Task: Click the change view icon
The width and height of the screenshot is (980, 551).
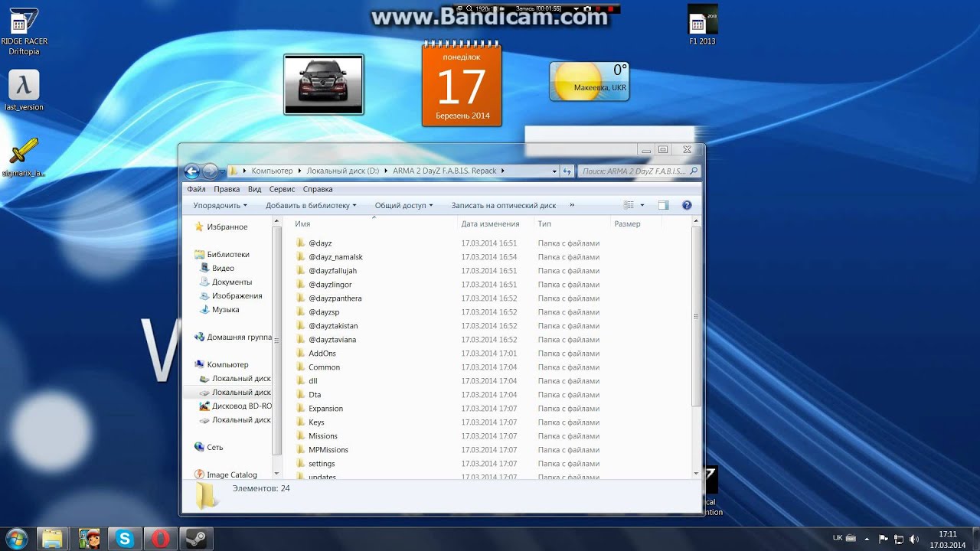Action: point(629,205)
